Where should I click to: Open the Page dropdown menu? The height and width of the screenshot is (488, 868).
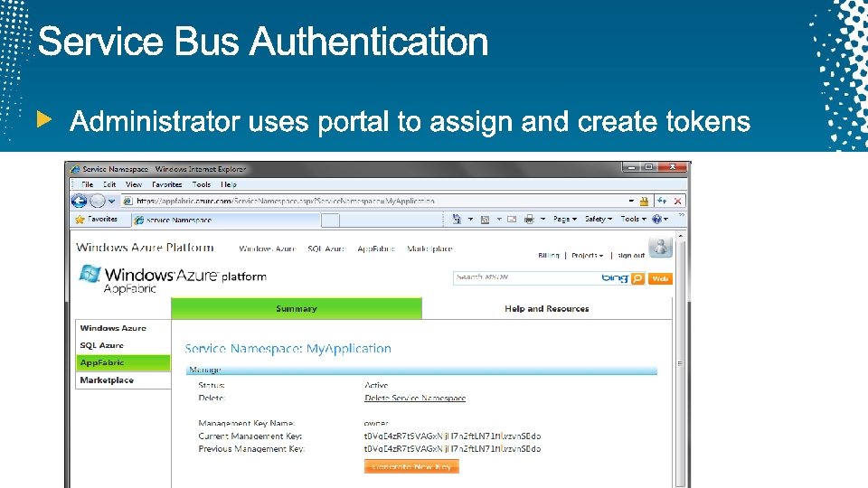pos(564,219)
